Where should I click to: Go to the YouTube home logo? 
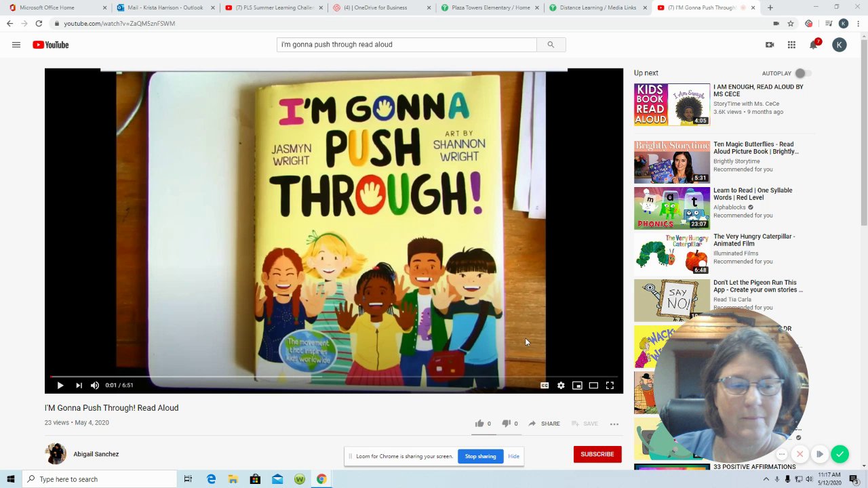(51, 45)
